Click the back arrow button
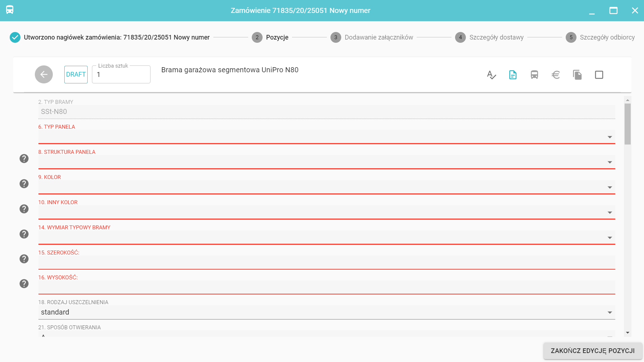644x362 pixels. [x=44, y=74]
